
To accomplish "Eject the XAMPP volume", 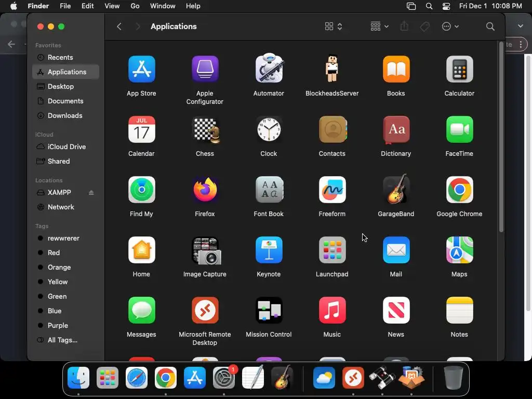I will coord(91,192).
